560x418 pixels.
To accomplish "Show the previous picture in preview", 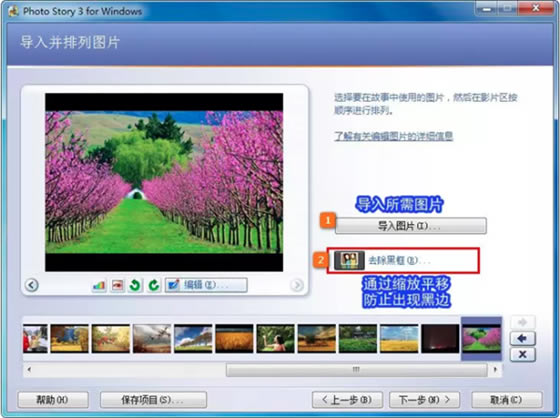I will pyautogui.click(x=32, y=285).
